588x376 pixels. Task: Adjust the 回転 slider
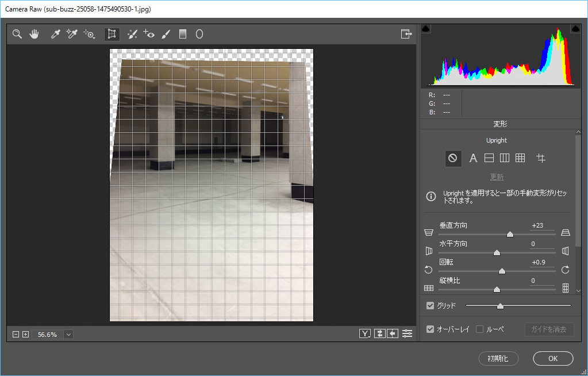[502, 271]
